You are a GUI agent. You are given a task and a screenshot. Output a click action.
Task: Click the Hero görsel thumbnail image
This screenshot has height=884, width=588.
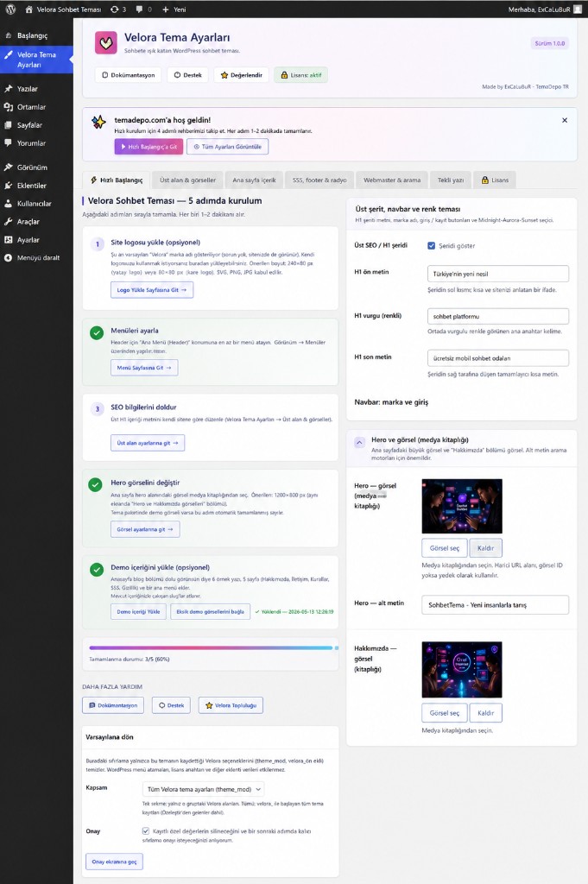pyautogui.click(x=462, y=506)
